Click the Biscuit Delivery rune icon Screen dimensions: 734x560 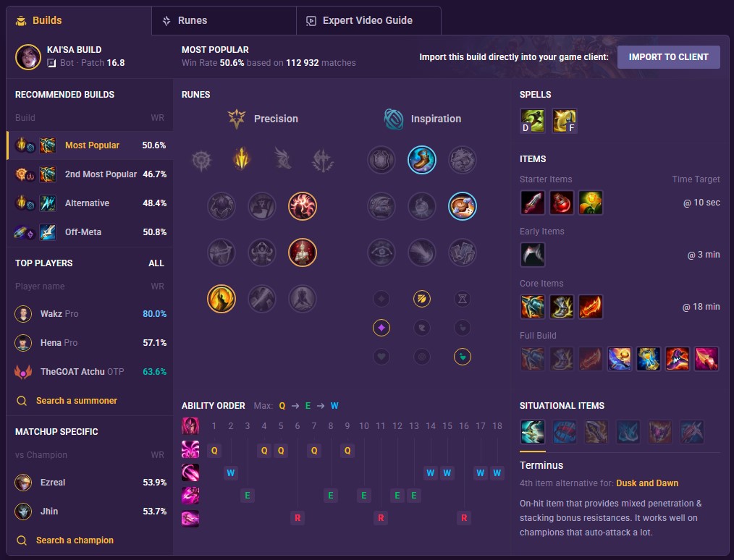pos(463,206)
